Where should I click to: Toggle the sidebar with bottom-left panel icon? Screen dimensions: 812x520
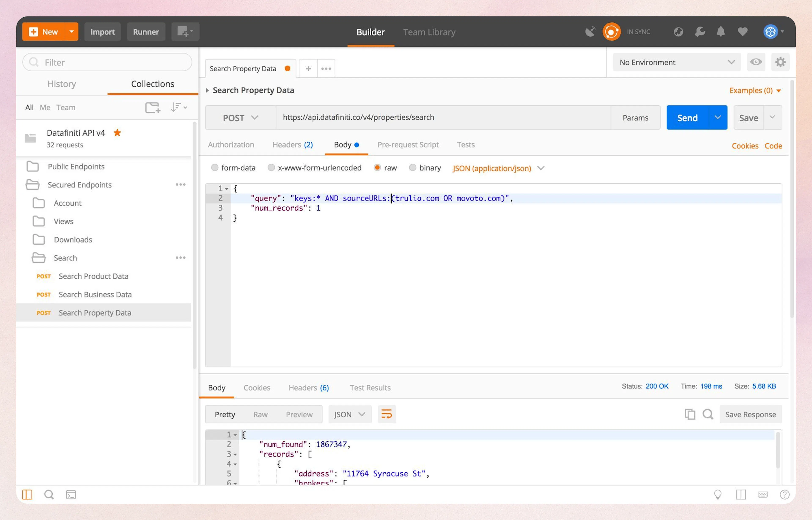click(x=27, y=494)
